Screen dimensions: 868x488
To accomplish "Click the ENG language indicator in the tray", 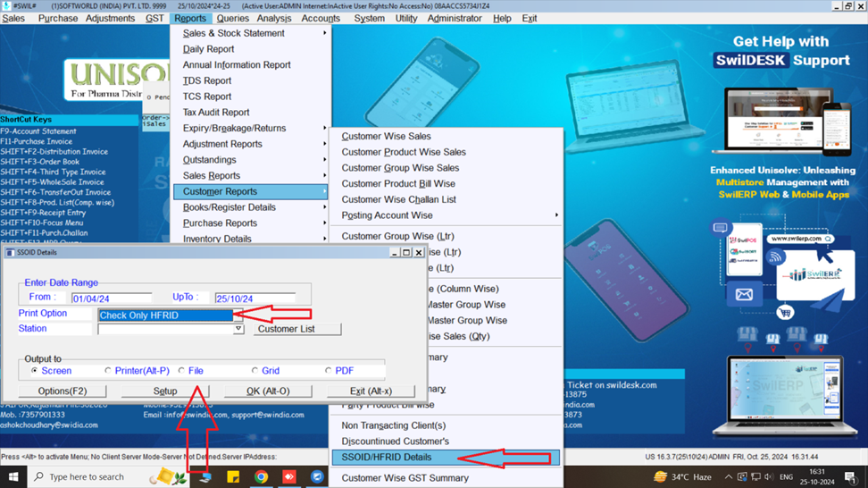I will [786, 477].
